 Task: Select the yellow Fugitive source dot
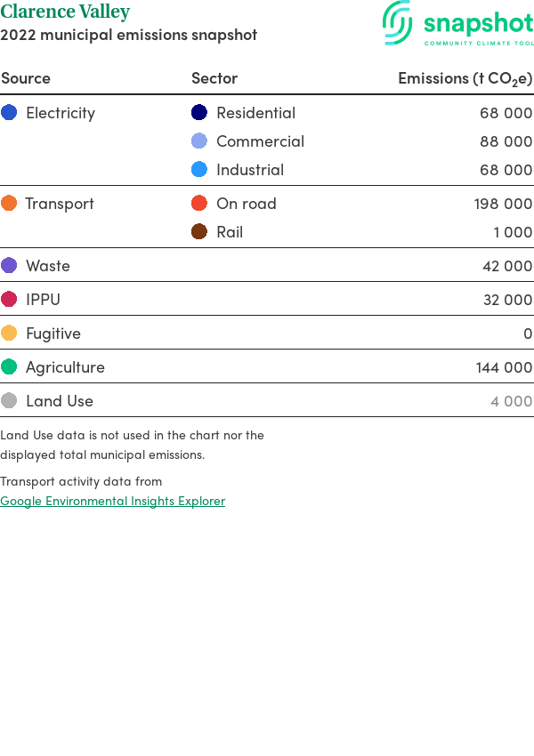9,333
